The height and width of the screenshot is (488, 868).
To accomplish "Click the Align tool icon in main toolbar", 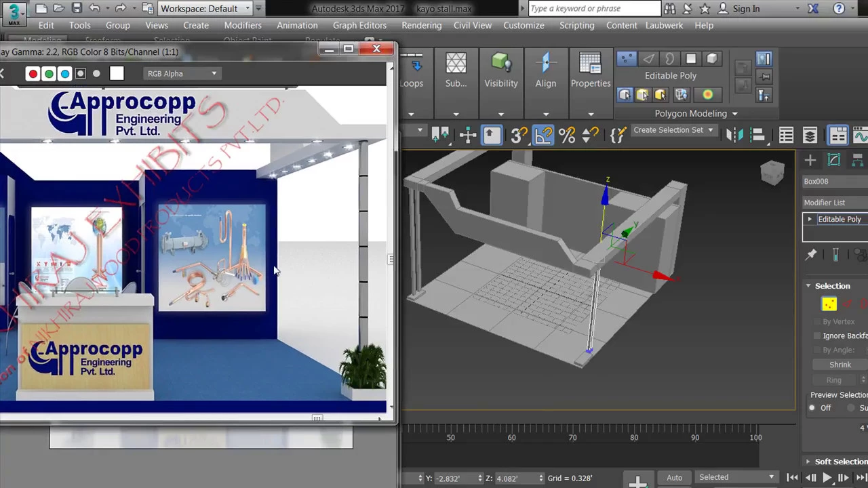I will [x=757, y=136].
